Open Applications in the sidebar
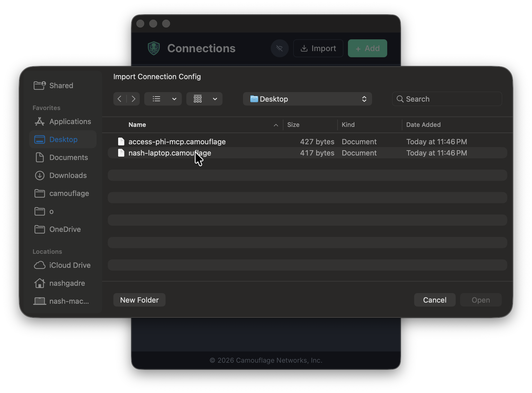 (63, 121)
